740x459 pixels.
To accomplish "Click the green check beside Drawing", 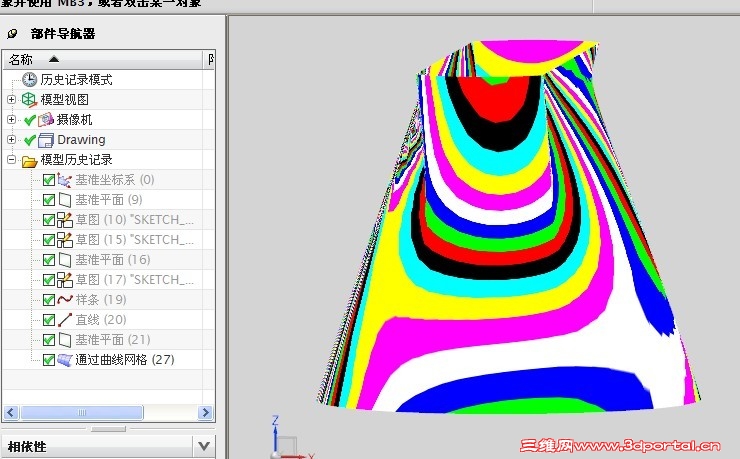I will pyautogui.click(x=30, y=140).
